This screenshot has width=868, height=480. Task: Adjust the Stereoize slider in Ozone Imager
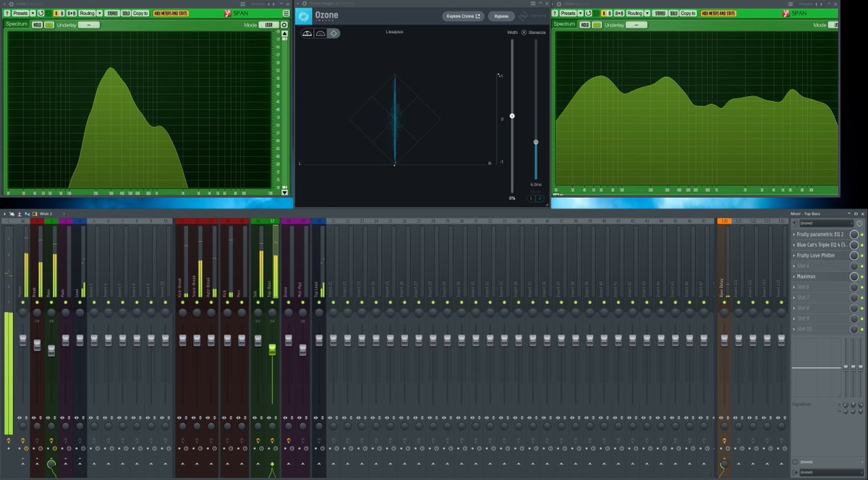coord(536,142)
